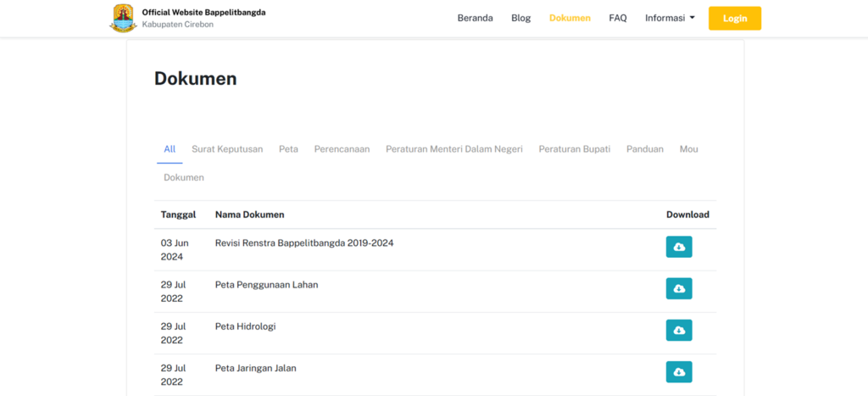Download the Peta Hidrologi document

tap(679, 330)
